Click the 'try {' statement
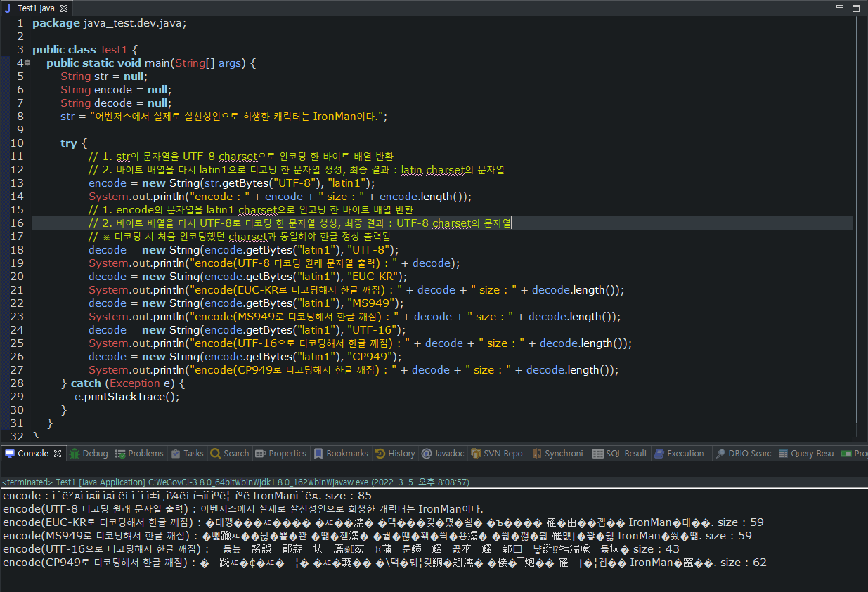The image size is (868, 592). tap(74, 143)
